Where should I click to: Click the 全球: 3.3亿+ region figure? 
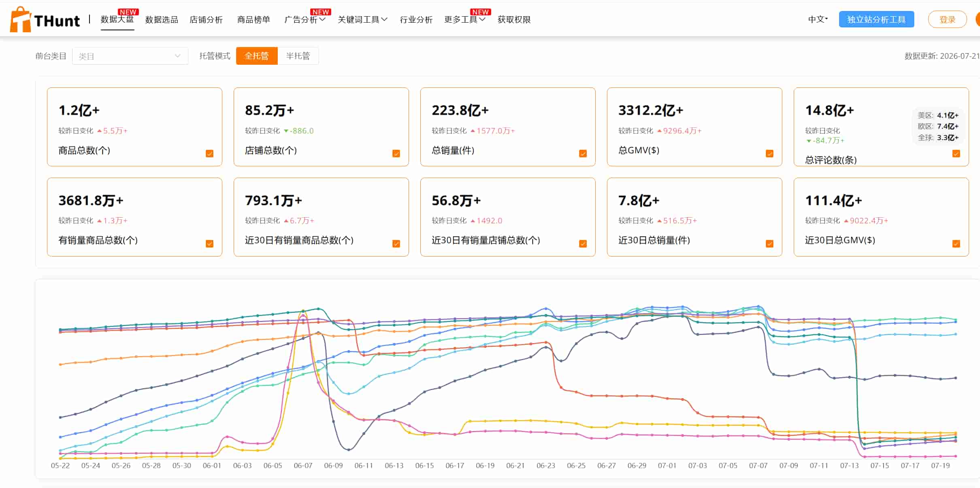pyautogui.click(x=938, y=138)
